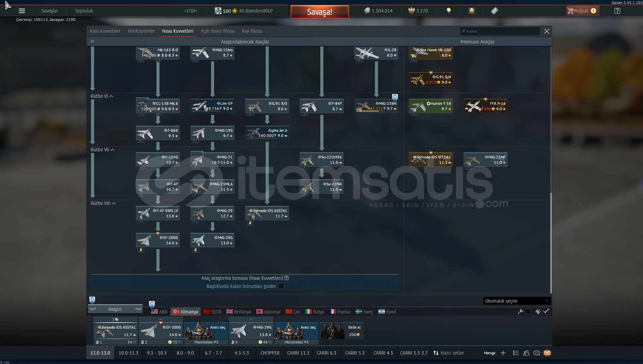
Task: Open the Otomatik seçim dropdown
Action: coord(517,301)
